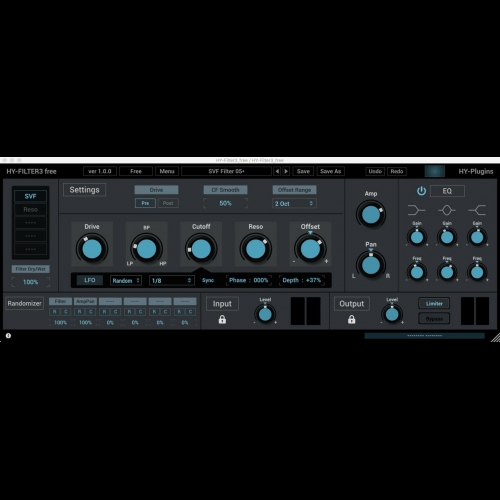
Task: Click the Input lock icon
Action: click(222, 319)
